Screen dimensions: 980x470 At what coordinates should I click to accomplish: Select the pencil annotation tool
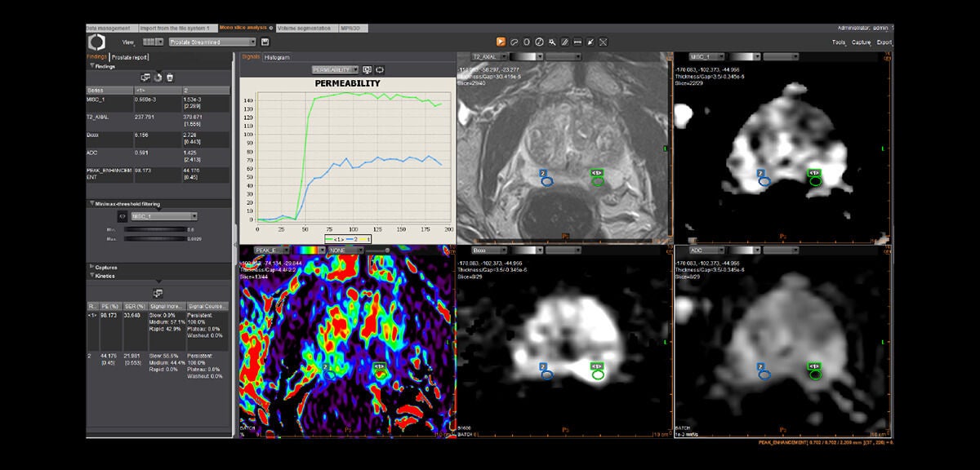coord(565,42)
